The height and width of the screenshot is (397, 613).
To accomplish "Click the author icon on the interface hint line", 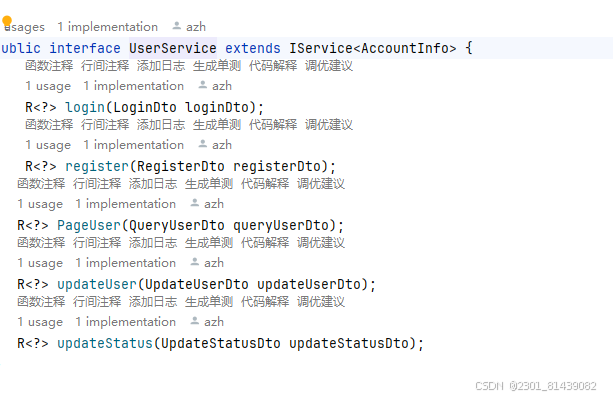I will coord(177,26).
